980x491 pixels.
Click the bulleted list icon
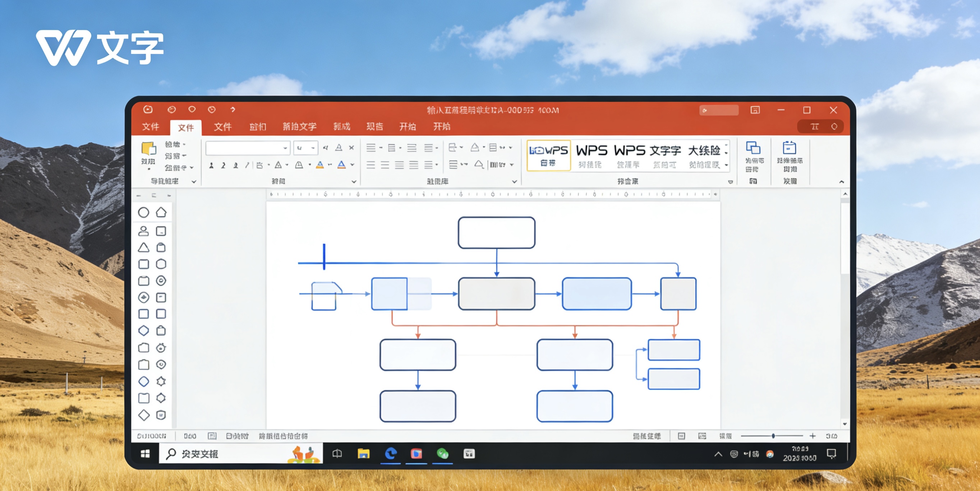[x=371, y=148]
